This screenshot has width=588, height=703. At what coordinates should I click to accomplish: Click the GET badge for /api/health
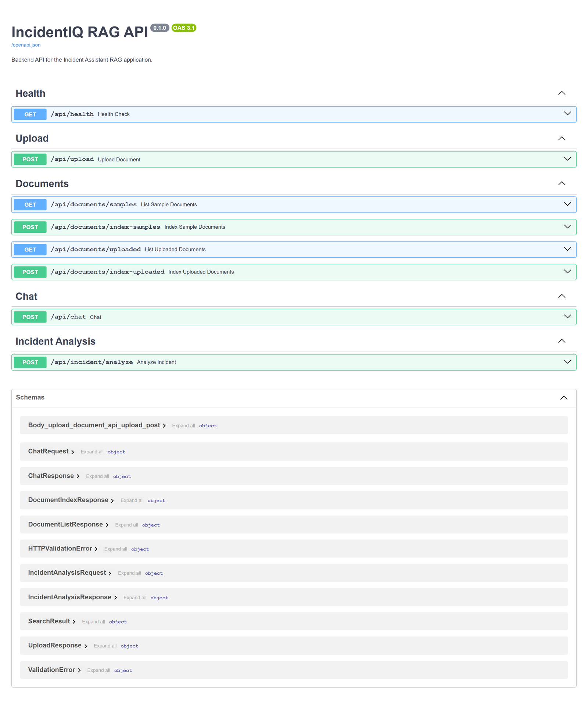tap(30, 114)
